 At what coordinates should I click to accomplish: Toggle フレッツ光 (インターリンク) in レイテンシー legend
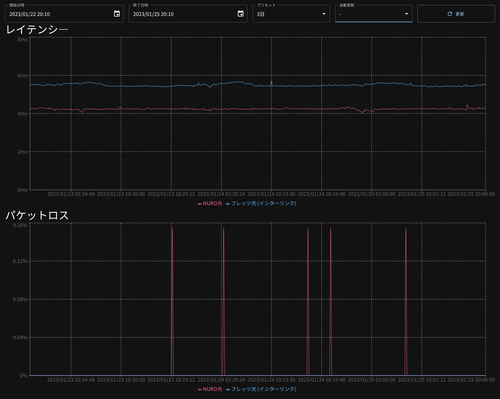(x=261, y=203)
